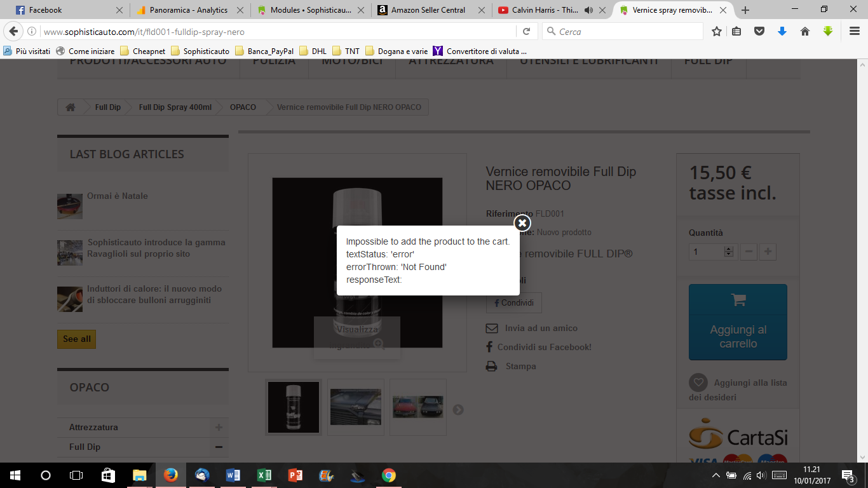This screenshot has height=488, width=868.
Task: Go to Full Dip Spray 400ml breadcrumb
Action: 175,107
